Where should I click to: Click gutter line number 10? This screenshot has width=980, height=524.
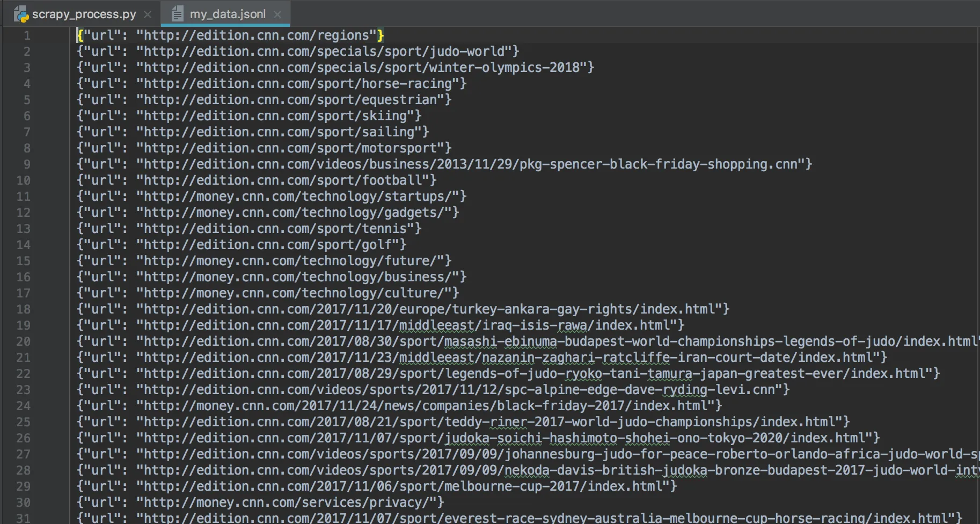(23, 180)
